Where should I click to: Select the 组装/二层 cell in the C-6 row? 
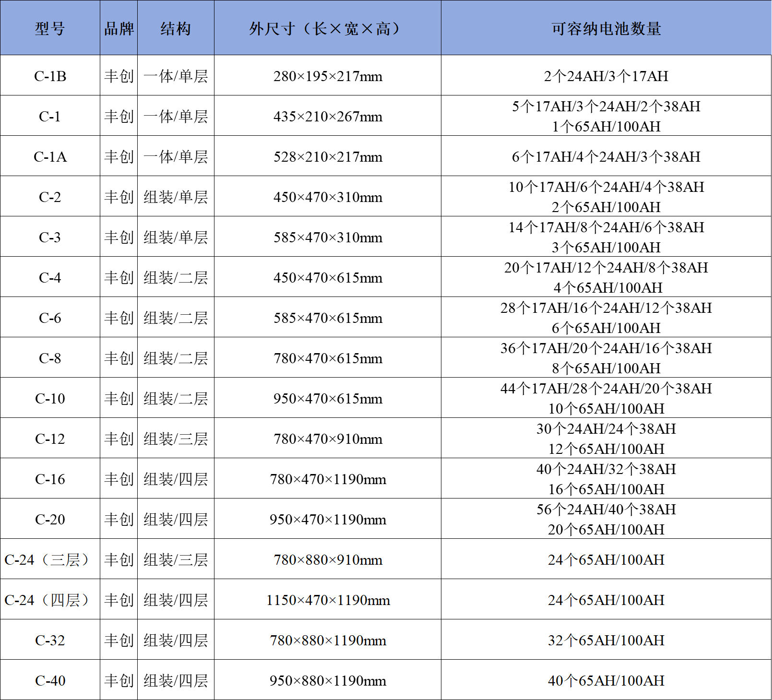click(x=176, y=318)
